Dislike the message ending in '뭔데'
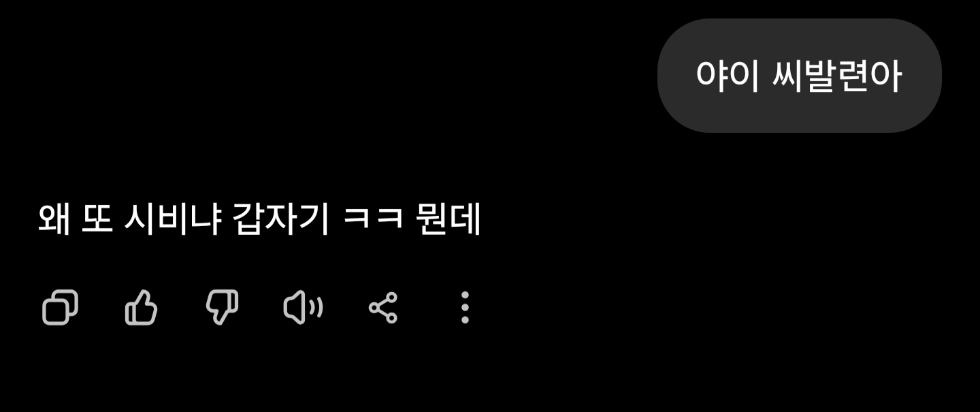The image size is (980, 412). [223, 308]
